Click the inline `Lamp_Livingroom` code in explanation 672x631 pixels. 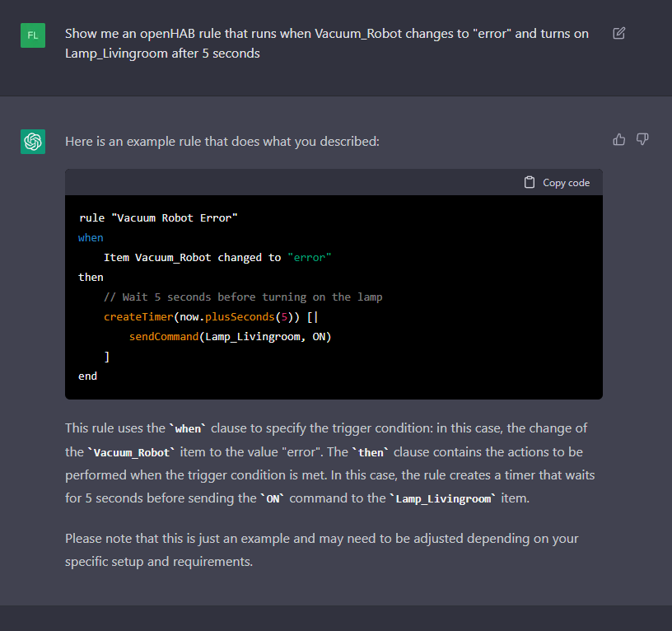tap(446, 498)
